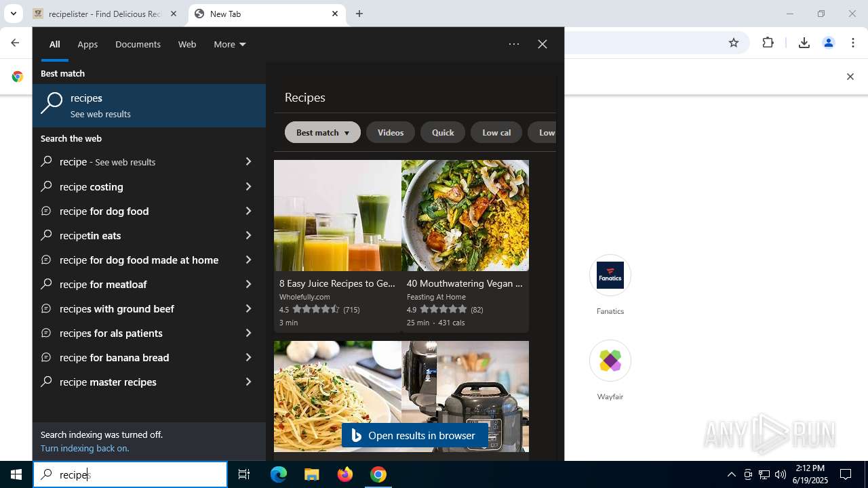Expand 'recipe for dog food' arrow
This screenshot has width=868, height=488.
[248, 211]
